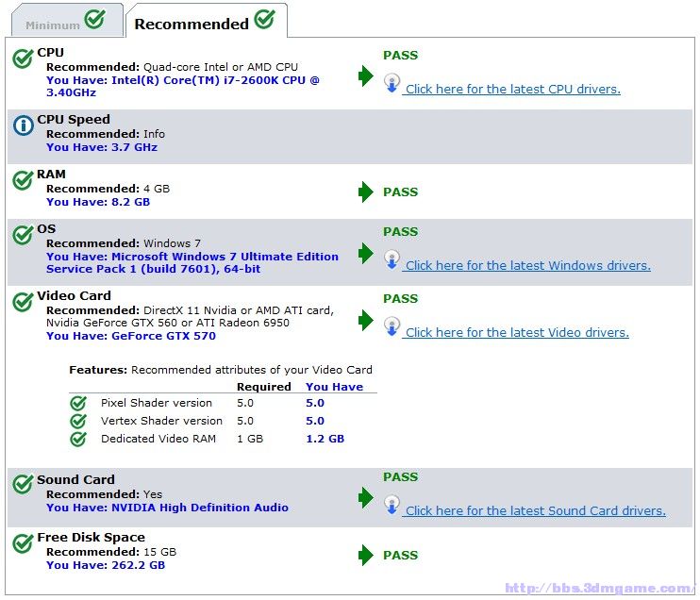The width and height of the screenshot is (700, 600).
Task: Click the PASS label in Free Disk Space row
Action: (x=400, y=556)
